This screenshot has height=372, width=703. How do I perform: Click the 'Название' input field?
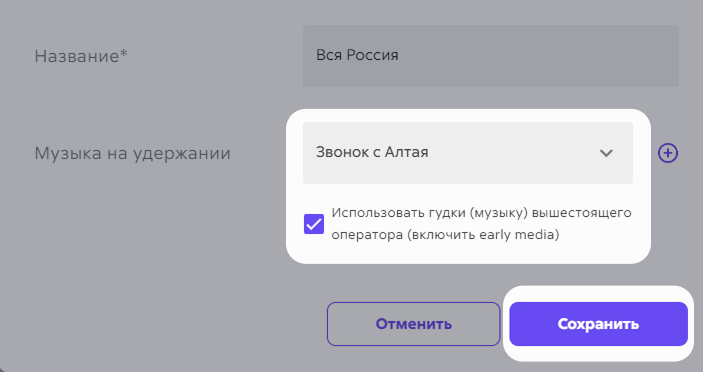pos(490,56)
